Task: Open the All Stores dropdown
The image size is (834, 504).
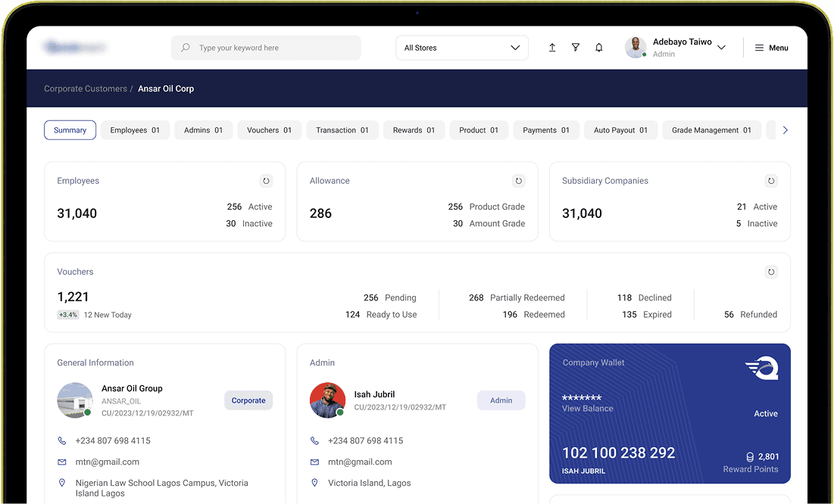Action: point(461,48)
